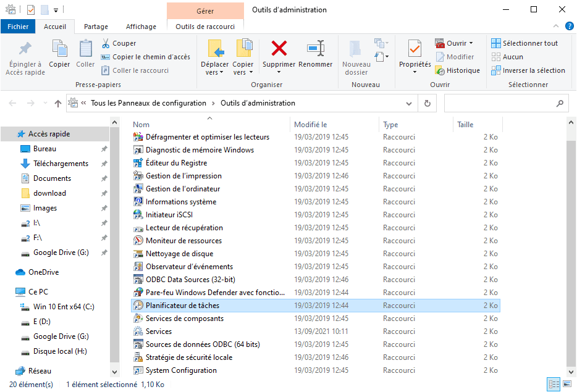Select the System Configuration icon
Screen dimensions: 577x392
click(138, 370)
